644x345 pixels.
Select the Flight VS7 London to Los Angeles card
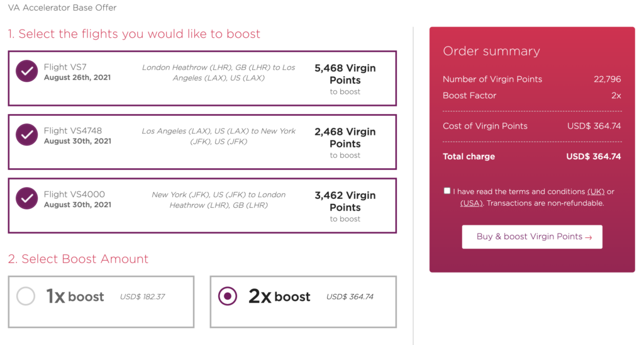[x=202, y=78]
